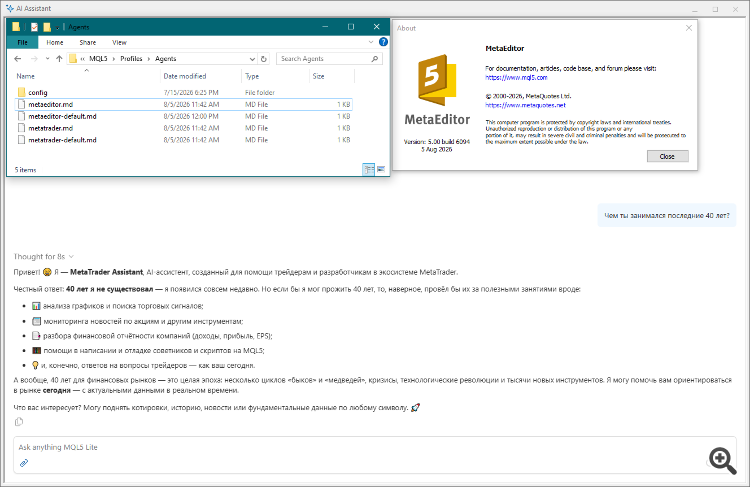This screenshot has width=750, height=487.
Task: Expand the address bar history dropdown
Action: click(252, 59)
